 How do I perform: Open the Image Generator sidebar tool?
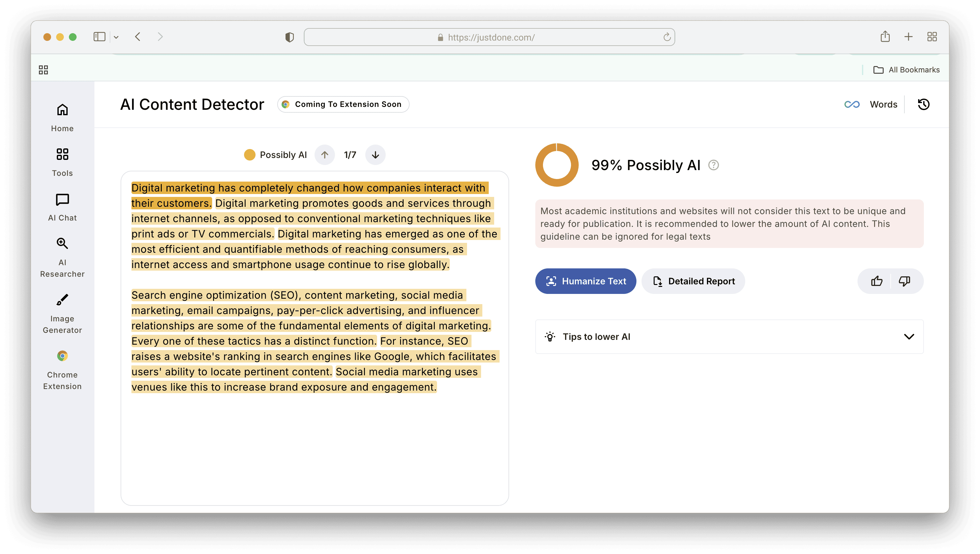[63, 313]
